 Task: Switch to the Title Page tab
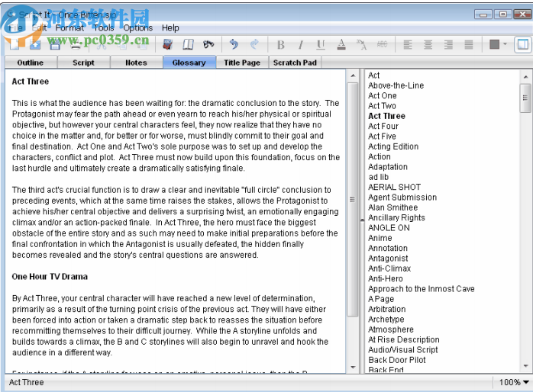click(242, 63)
